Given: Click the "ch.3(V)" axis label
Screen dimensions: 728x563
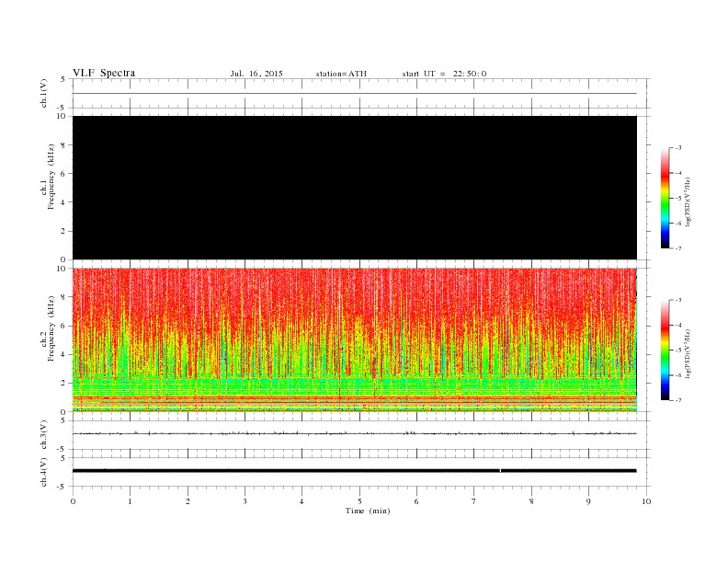Looking at the screenshot, I should coord(44,434).
